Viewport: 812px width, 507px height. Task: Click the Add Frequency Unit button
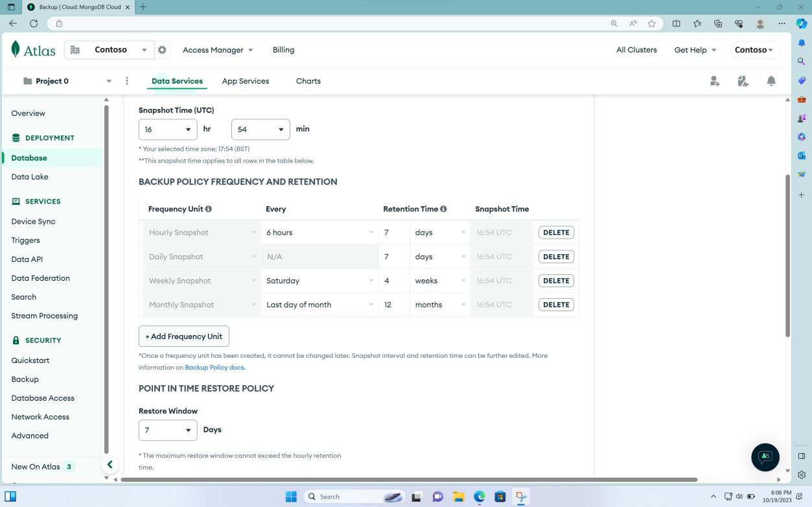(183, 336)
